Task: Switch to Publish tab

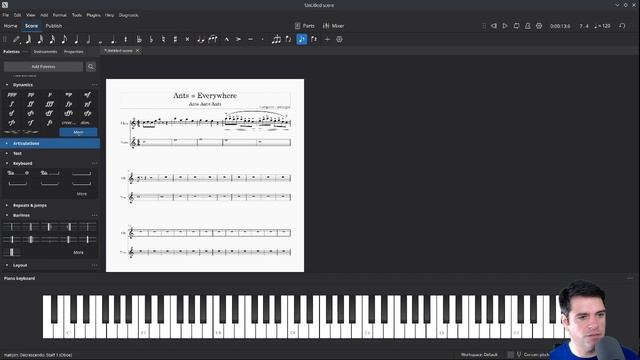Action: [x=54, y=26]
